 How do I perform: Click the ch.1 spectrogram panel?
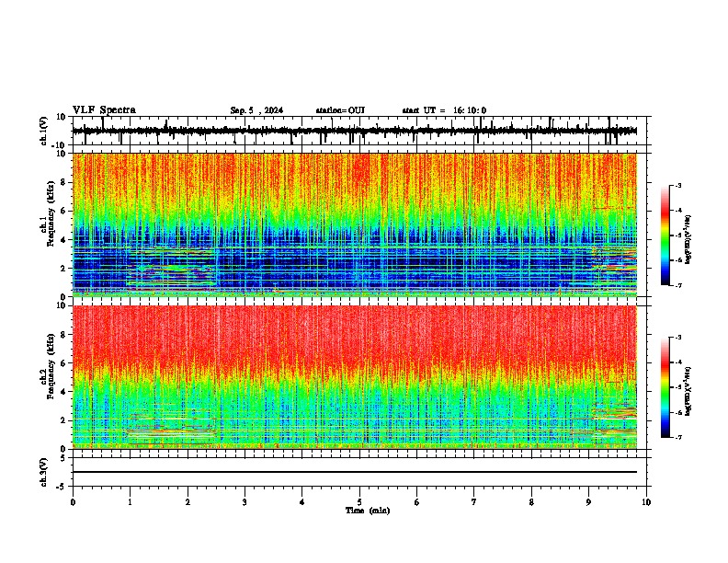tap(355, 224)
